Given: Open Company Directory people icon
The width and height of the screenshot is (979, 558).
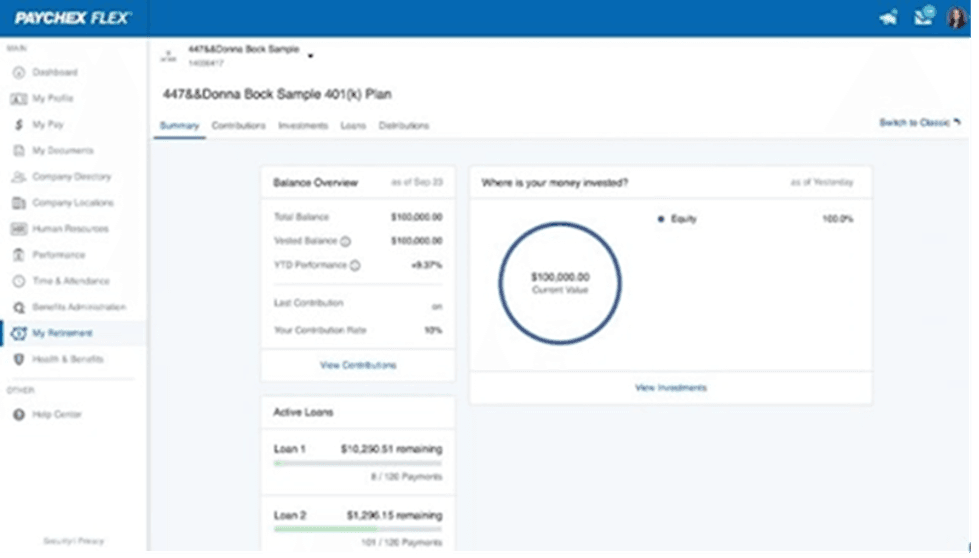Looking at the screenshot, I should click(18, 177).
